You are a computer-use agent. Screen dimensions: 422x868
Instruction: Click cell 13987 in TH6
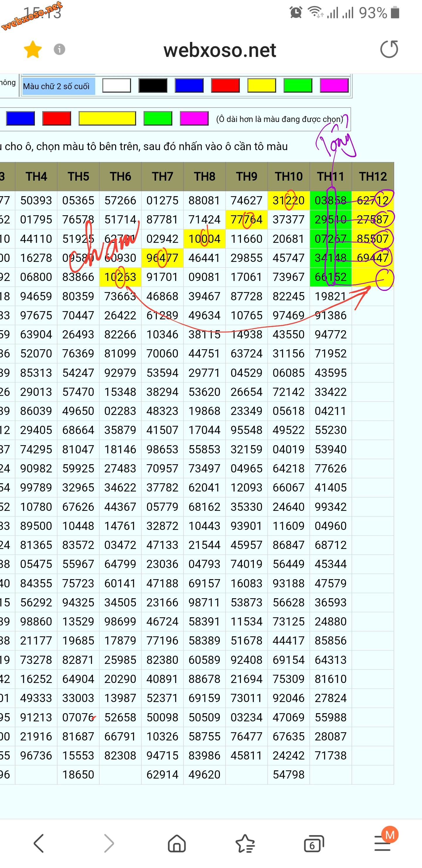(120, 698)
